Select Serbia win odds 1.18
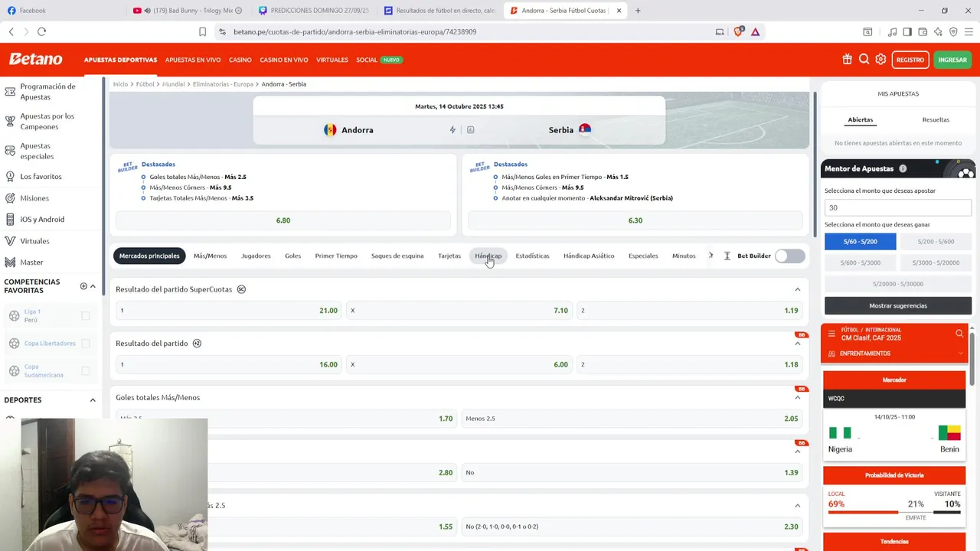 coord(689,364)
